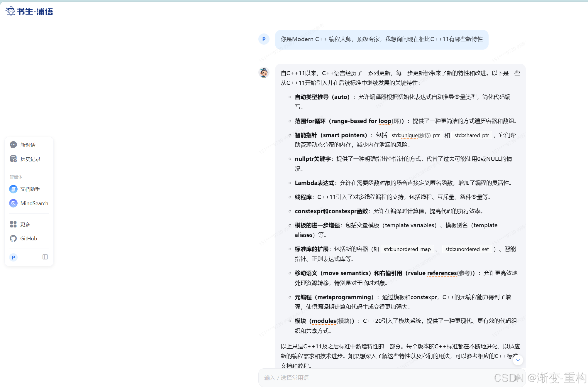Click the MindSearch label link
The width and height of the screenshot is (588, 388).
click(x=34, y=203)
